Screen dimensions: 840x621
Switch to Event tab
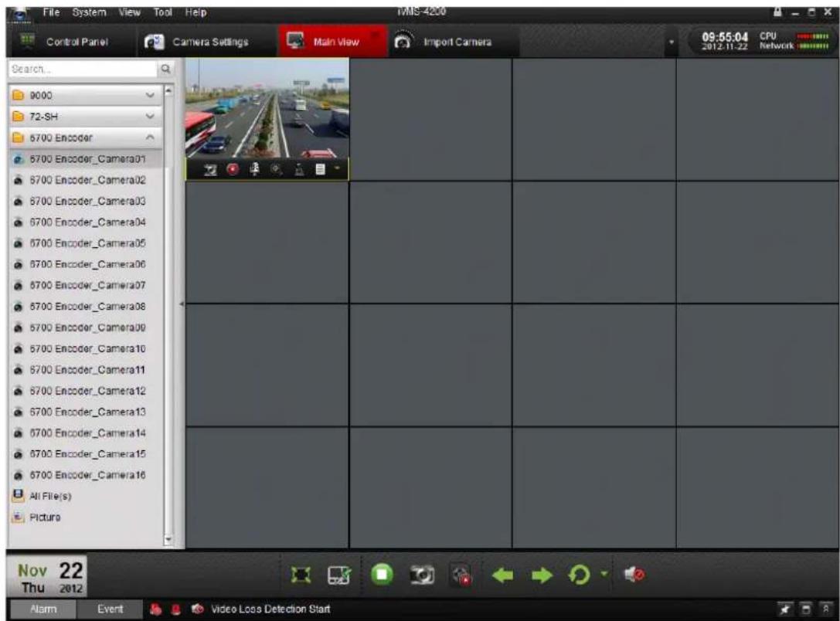click(x=110, y=609)
